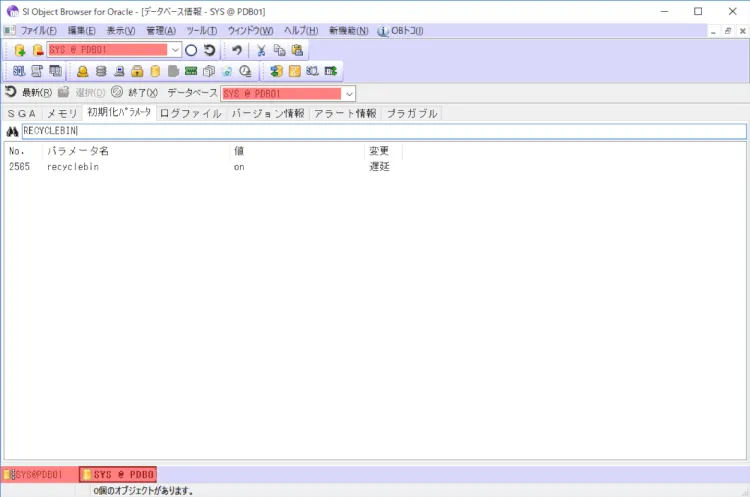
Task: Open the 新機能(N) menu
Action: pos(348,31)
